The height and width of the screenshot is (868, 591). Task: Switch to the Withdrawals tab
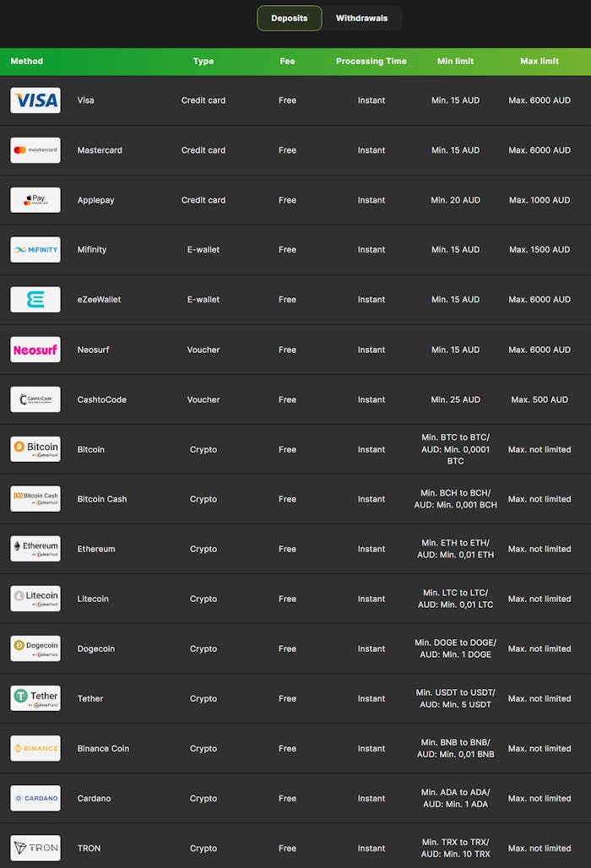click(x=363, y=18)
